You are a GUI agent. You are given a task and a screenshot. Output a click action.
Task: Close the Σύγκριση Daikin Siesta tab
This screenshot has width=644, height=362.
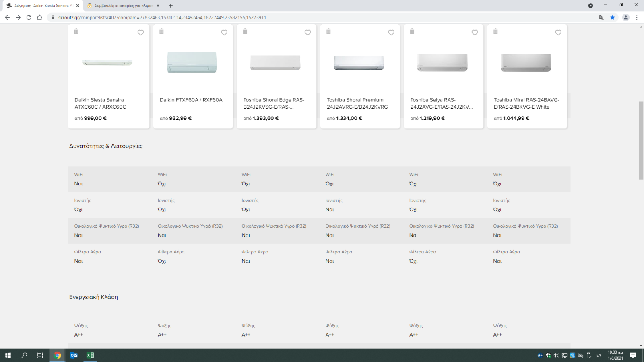78,6
